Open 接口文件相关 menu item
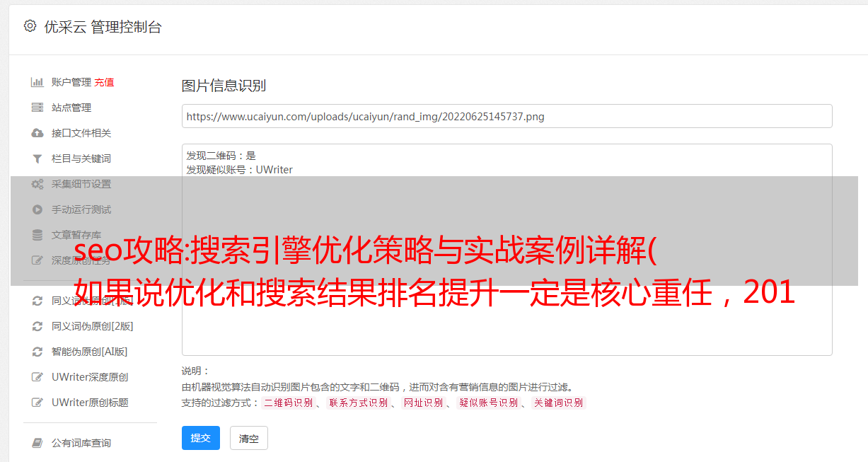The width and height of the screenshot is (868, 462). tap(81, 133)
